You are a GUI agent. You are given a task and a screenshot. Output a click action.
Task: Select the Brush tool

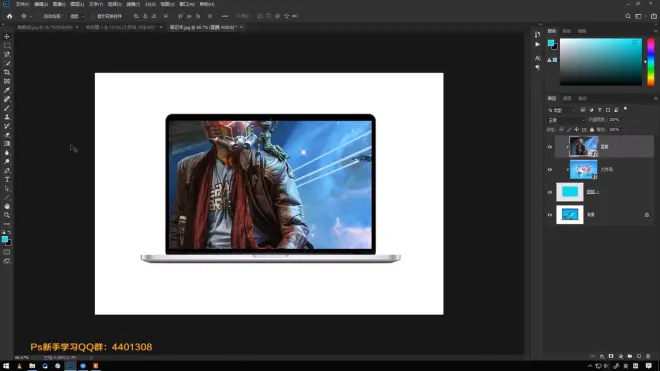[x=7, y=108]
